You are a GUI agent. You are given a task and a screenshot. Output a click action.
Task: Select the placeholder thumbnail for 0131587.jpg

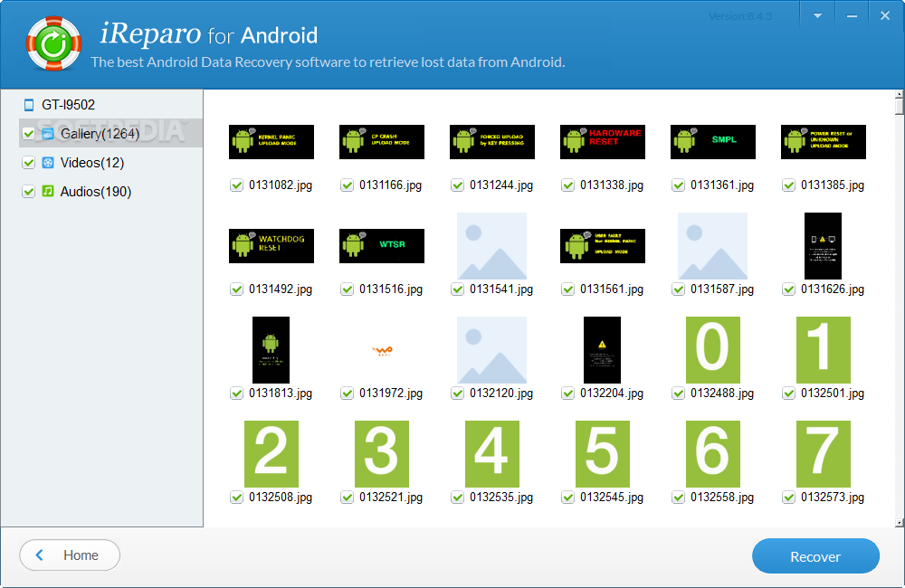[x=713, y=246]
